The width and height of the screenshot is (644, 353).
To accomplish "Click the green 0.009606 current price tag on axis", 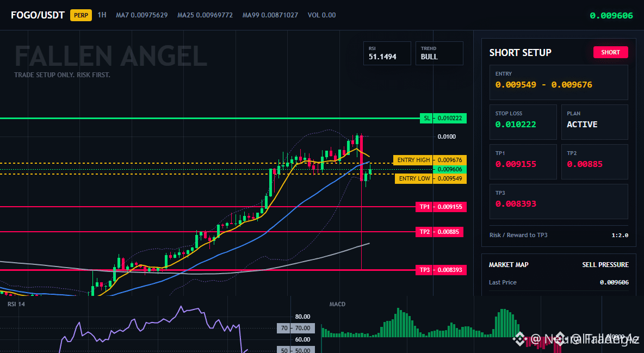I will pyautogui.click(x=450, y=169).
